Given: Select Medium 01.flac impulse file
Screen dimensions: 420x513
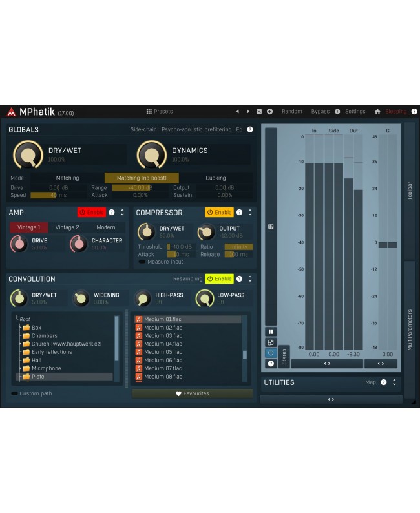Looking at the screenshot, I should (188, 319).
